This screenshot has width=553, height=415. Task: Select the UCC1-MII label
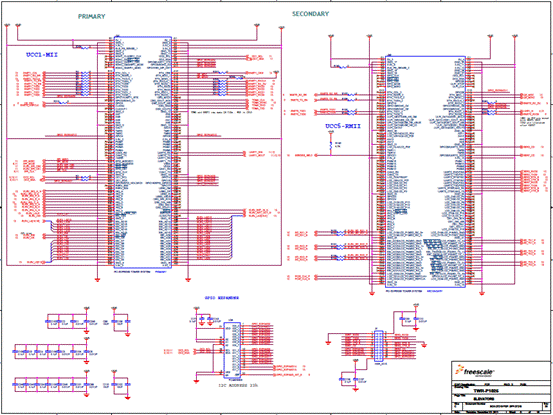pos(42,55)
